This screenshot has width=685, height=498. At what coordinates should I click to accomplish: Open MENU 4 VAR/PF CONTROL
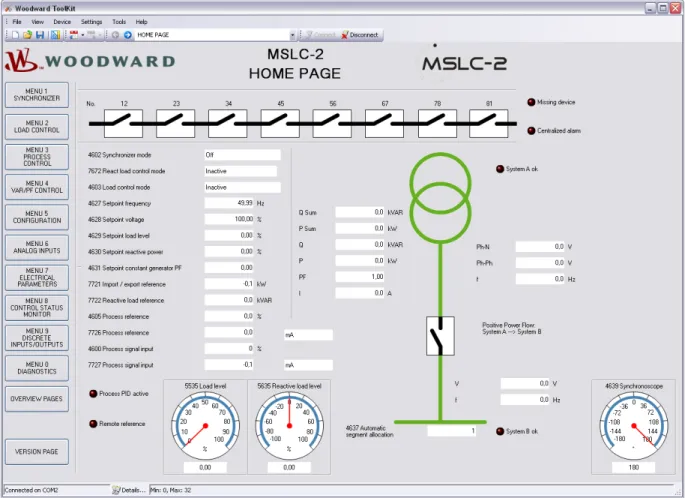point(37,187)
